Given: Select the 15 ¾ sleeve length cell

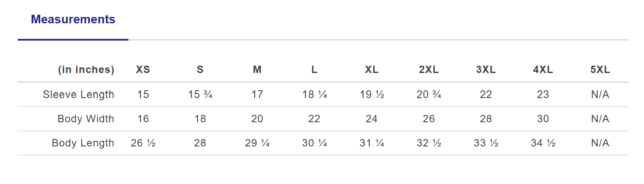Looking at the screenshot, I should (x=200, y=95).
